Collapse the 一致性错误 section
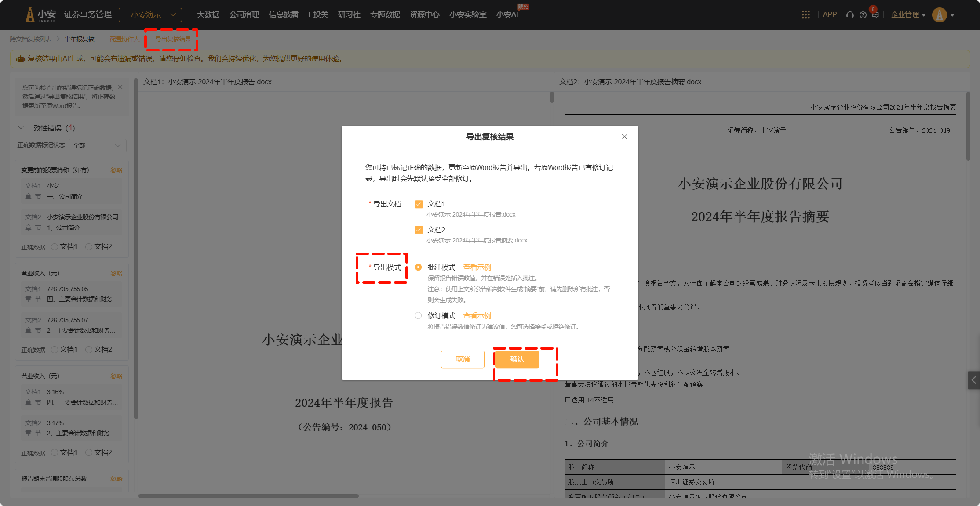The image size is (980, 506). [x=21, y=128]
